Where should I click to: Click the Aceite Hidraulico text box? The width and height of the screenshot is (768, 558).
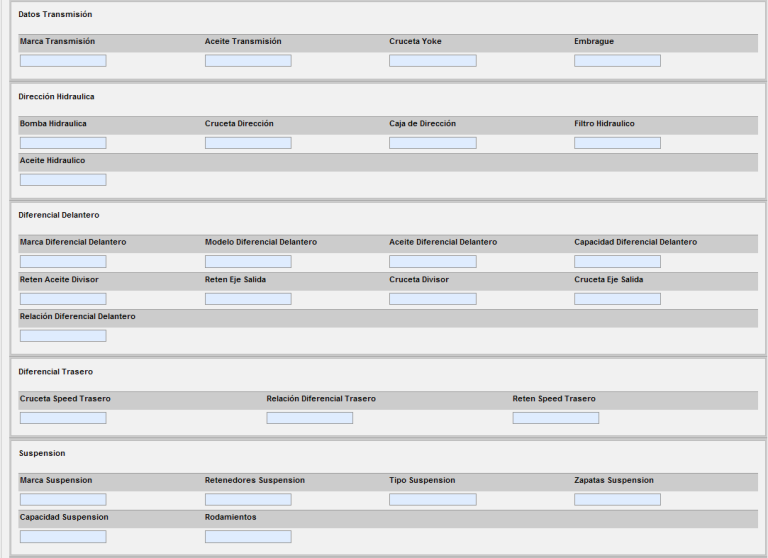[x=63, y=180]
